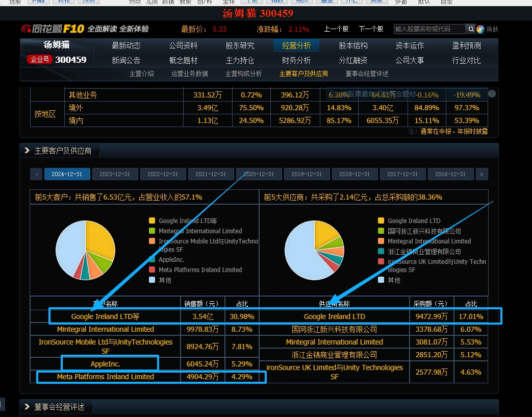The image size is (532, 417).
Task: Jump to 运营业务数据 subsection
Action: tap(189, 73)
